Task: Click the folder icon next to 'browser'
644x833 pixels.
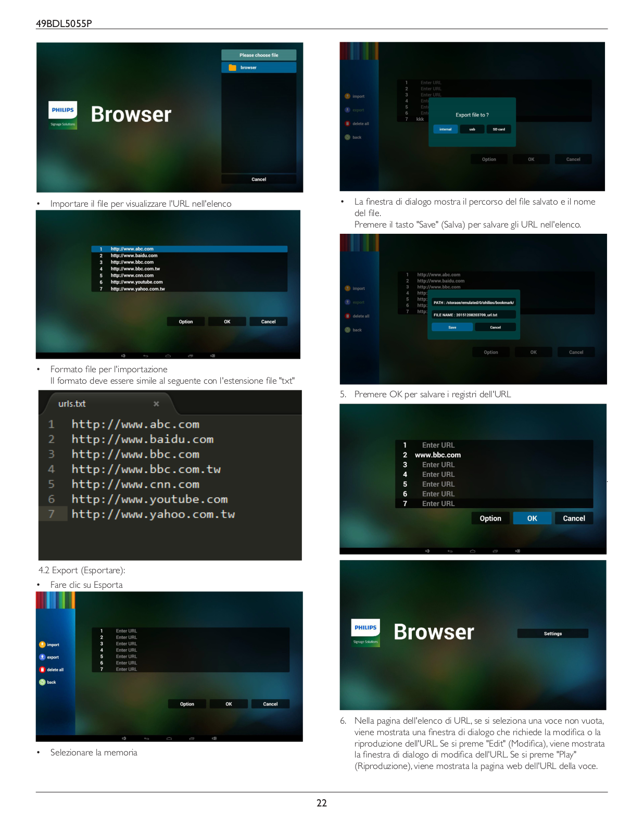Action: (233, 68)
